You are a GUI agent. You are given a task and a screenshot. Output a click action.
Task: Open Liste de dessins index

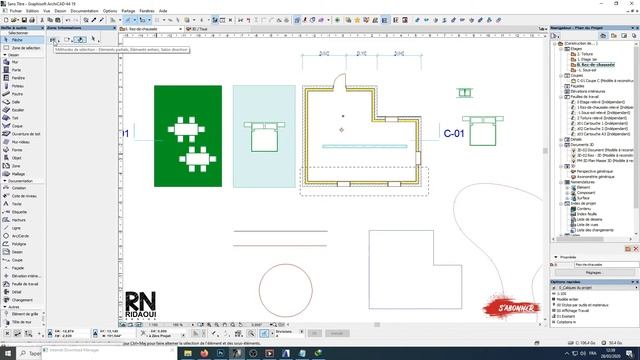tap(589, 219)
